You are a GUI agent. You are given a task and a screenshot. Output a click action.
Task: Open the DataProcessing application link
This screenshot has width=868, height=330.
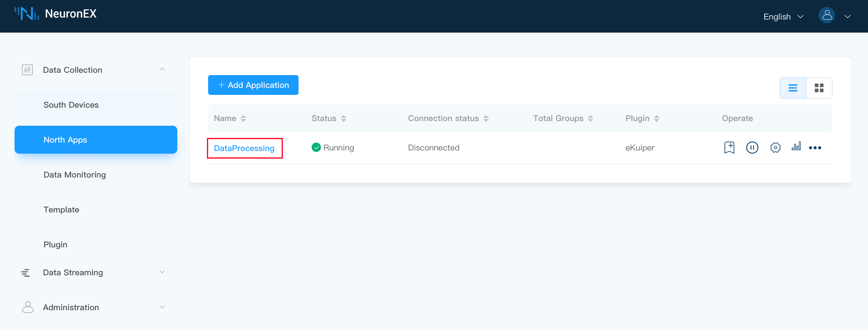pos(244,148)
